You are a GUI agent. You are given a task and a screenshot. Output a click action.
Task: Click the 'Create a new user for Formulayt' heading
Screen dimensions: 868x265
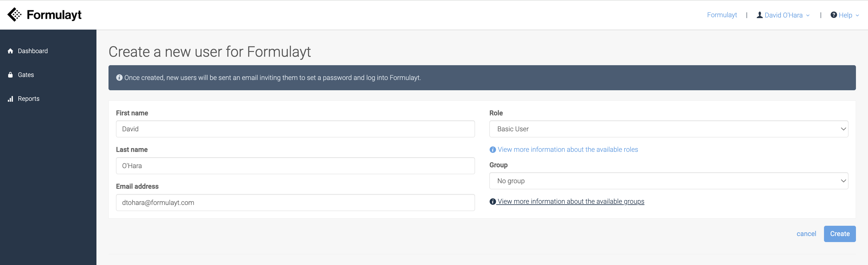pyautogui.click(x=209, y=52)
